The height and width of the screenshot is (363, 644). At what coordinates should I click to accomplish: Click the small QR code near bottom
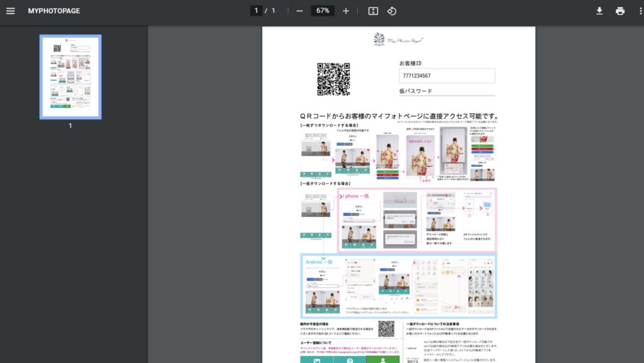(x=386, y=329)
